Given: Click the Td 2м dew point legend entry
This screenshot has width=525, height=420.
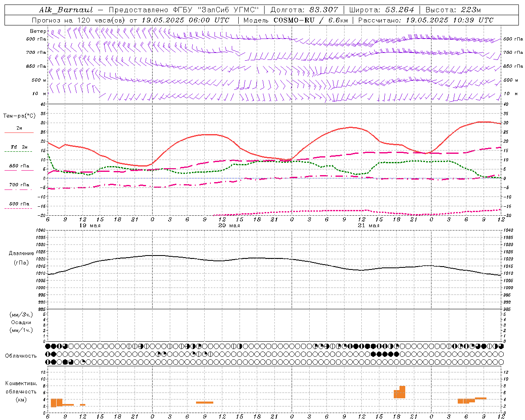Looking at the screenshot, I should [x=19, y=147].
